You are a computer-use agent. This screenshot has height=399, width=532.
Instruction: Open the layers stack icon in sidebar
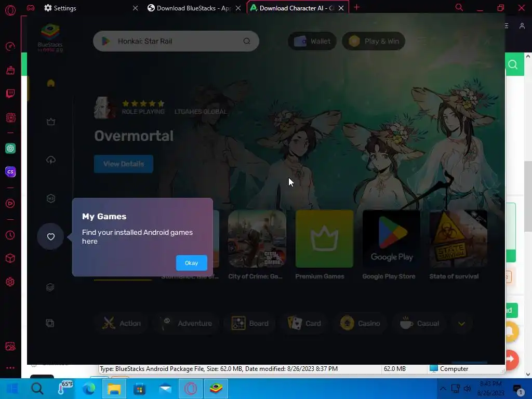click(50, 287)
